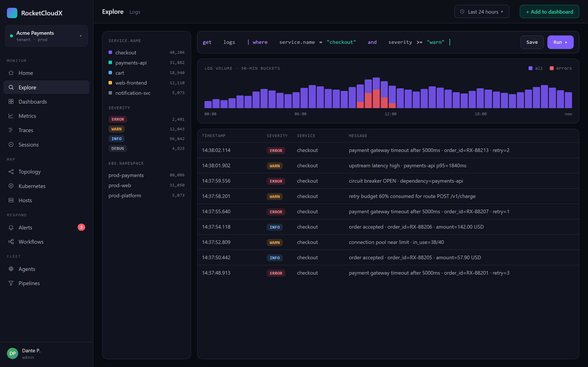Open the Agents icon in Fleet

pos(11,269)
